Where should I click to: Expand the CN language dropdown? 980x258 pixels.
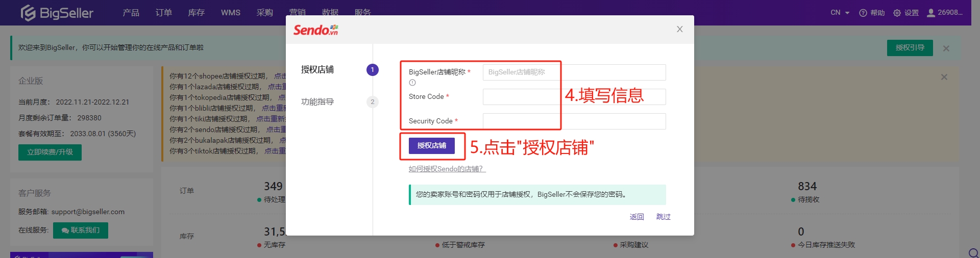pos(840,13)
